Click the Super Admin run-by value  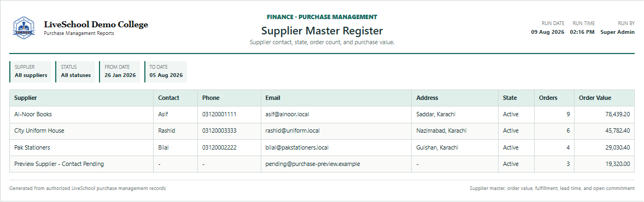pyautogui.click(x=617, y=32)
